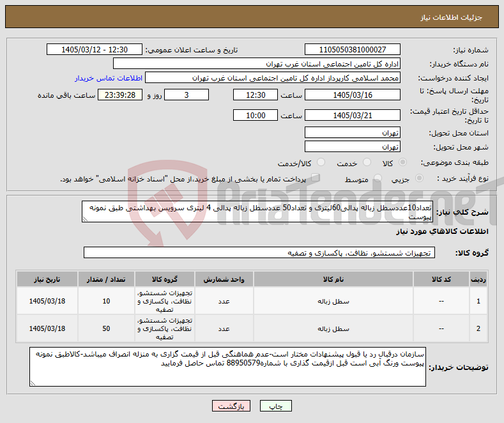Click quantity 10 in row 1
Viewport: 504px width, 423px height.
click(x=106, y=301)
